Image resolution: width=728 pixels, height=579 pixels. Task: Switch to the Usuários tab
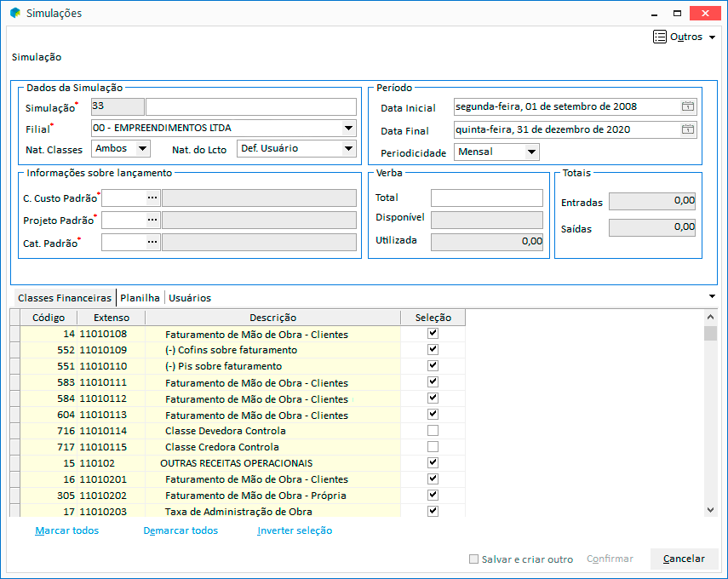coord(189,298)
